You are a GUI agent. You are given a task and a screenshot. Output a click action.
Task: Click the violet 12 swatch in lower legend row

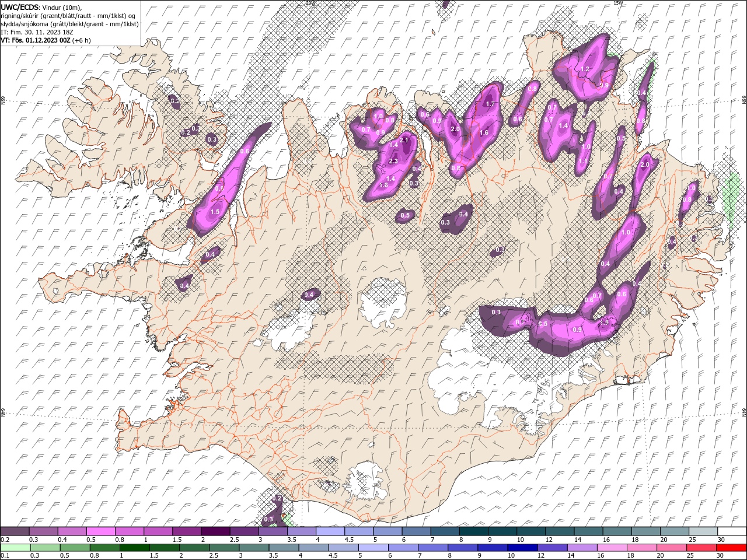[x=552, y=548]
